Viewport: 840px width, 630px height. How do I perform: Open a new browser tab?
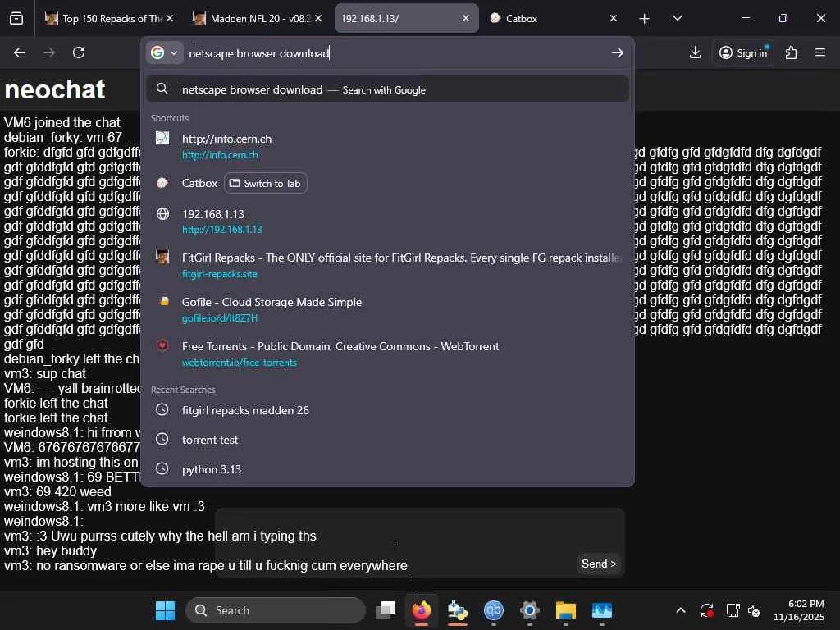[x=645, y=19]
